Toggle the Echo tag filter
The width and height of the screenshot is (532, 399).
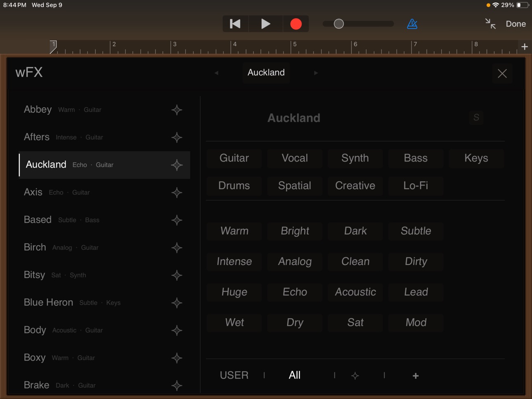pos(295,292)
